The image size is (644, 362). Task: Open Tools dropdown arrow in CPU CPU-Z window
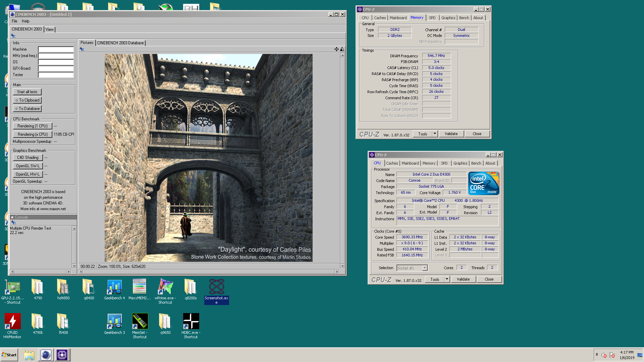[x=447, y=279]
